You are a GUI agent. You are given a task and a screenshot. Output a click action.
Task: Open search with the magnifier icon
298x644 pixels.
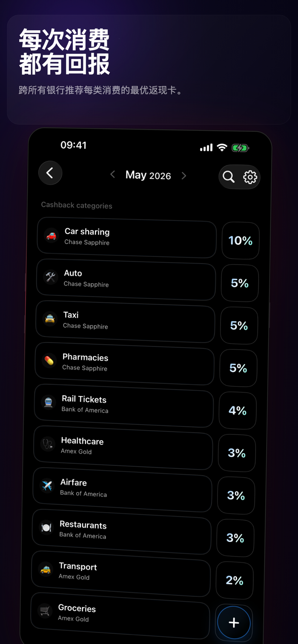[x=229, y=177]
